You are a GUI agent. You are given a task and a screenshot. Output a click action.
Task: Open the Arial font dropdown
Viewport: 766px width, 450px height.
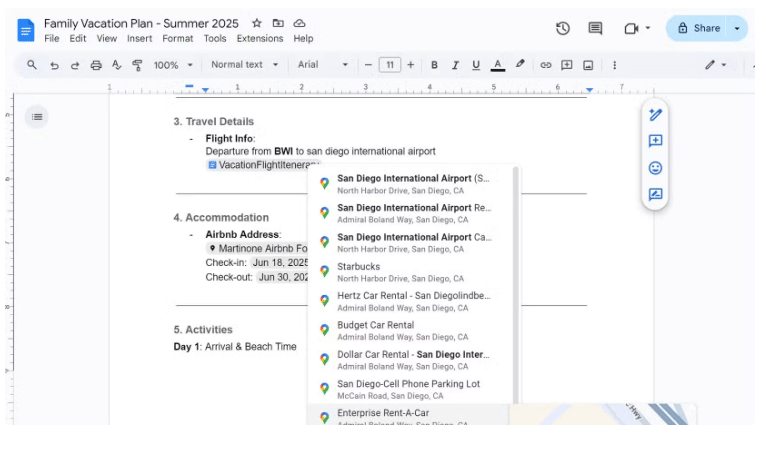click(323, 65)
